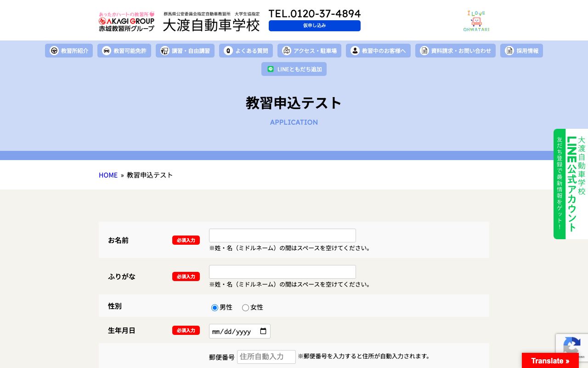The image size is (588, 368).
Task: Select the 女性 gender radio button
Action: pos(245,308)
